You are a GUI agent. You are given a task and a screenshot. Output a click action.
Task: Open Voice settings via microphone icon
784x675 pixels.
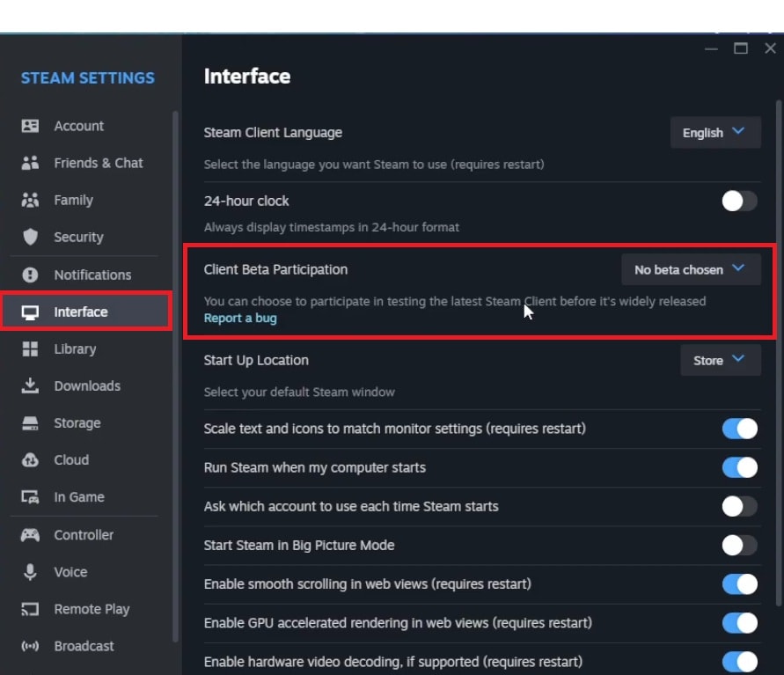coord(31,571)
